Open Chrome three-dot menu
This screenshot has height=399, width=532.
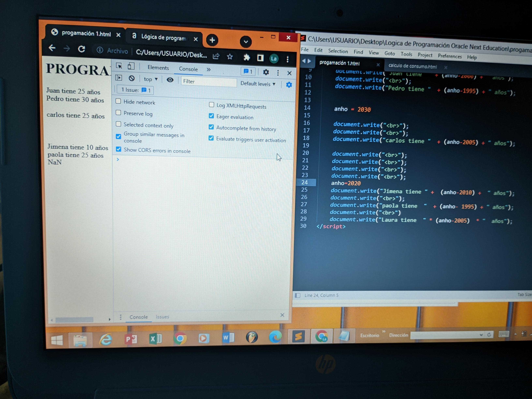click(x=287, y=59)
